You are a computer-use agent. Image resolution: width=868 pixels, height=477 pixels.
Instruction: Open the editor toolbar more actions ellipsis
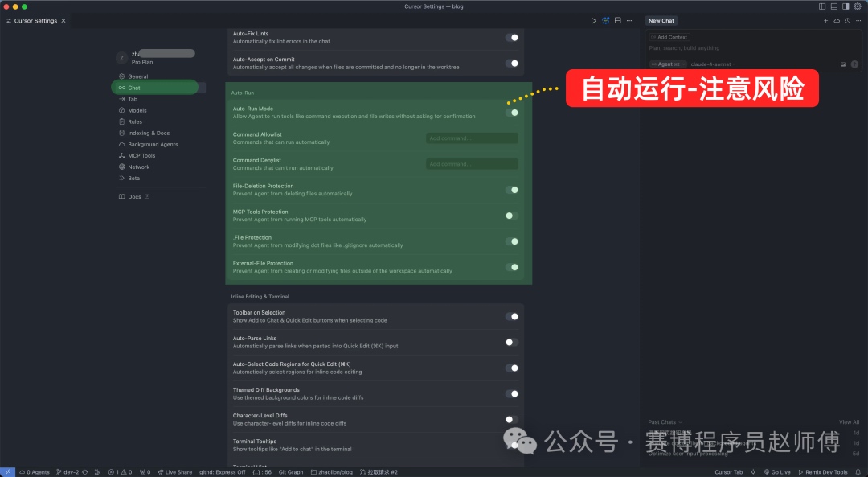pos(629,20)
